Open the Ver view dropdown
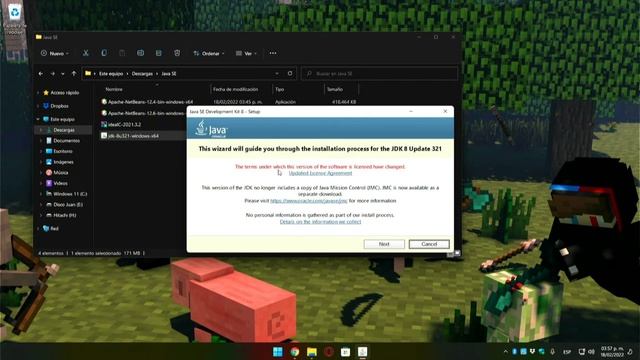This screenshot has width=640, height=360. pyautogui.click(x=247, y=53)
